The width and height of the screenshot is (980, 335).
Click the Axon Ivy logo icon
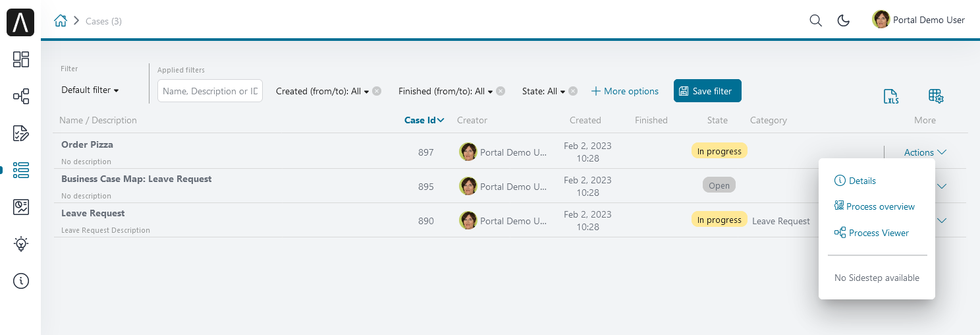(20, 22)
